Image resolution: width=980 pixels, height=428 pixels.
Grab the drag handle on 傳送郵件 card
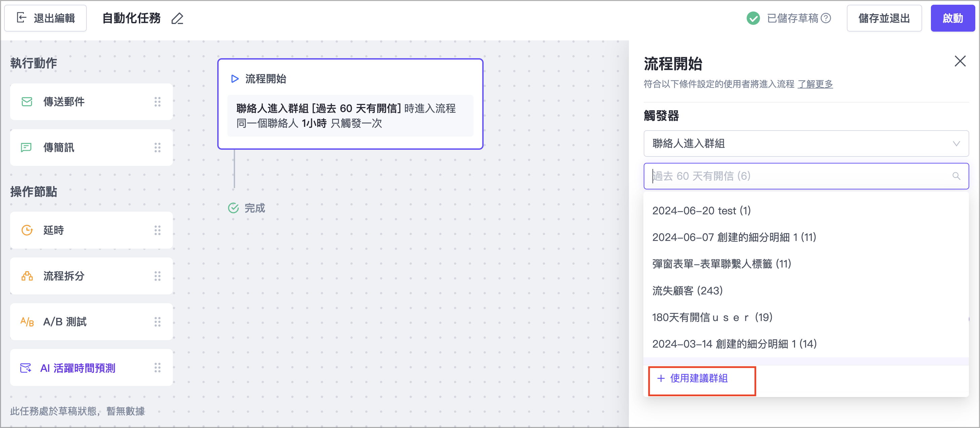[x=157, y=102]
